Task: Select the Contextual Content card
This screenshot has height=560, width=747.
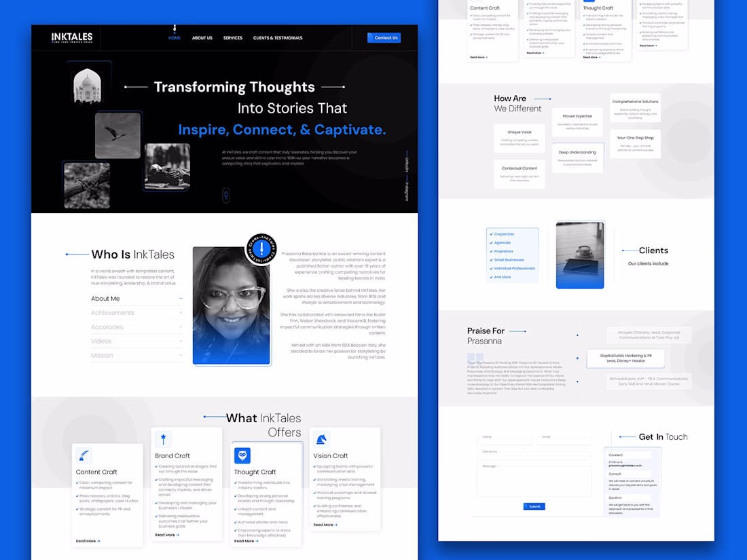Action: tap(520, 174)
